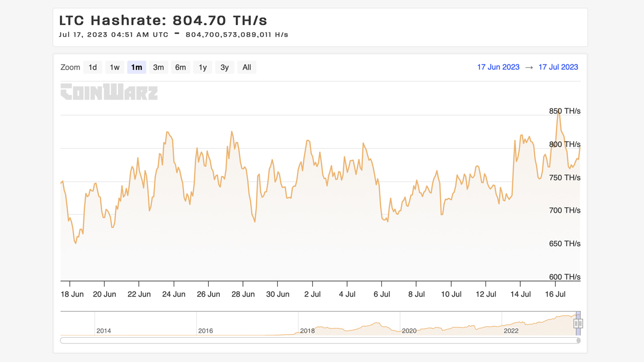Click the CoinWarz watermark logo
This screenshot has width=644, height=362.
click(x=109, y=93)
